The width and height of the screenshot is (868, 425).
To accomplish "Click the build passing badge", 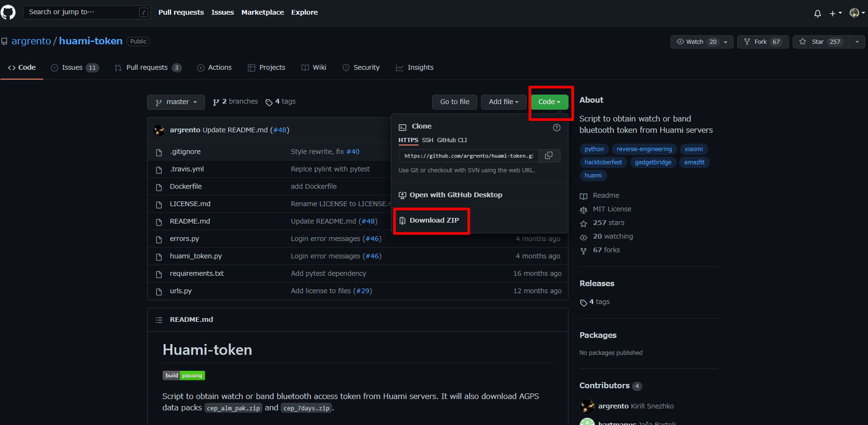I will [x=184, y=376].
